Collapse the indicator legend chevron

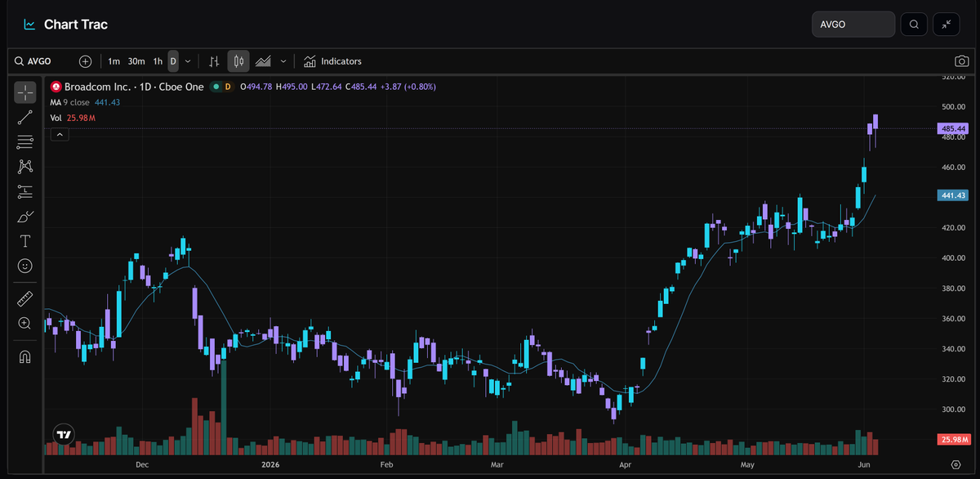pos(60,135)
